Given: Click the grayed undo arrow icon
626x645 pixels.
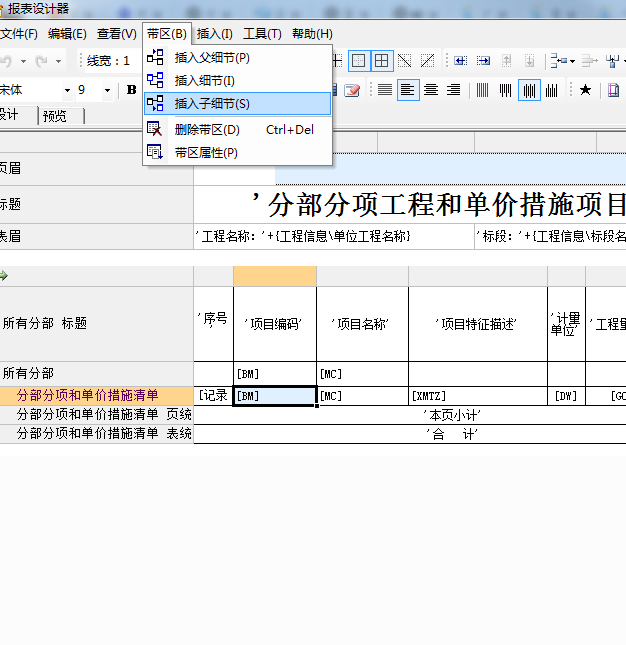Looking at the screenshot, I should [x=6, y=61].
